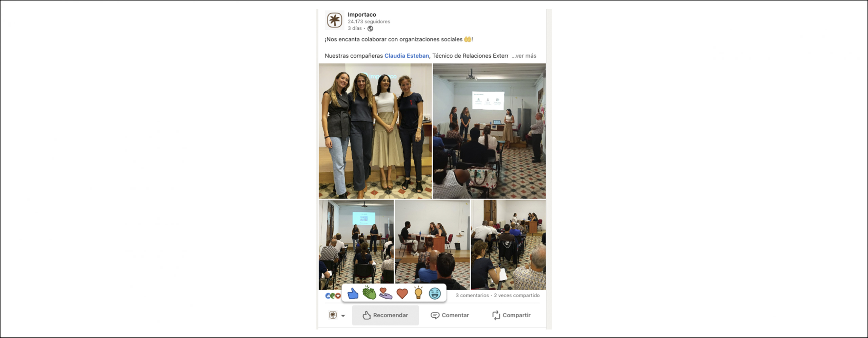Open the Claudia Esteban profile link
This screenshot has height=338, width=868.
[x=407, y=56]
